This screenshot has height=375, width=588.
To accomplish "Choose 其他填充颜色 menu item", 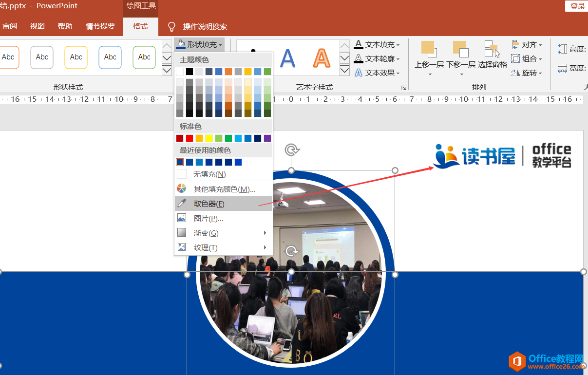I will coord(224,189).
